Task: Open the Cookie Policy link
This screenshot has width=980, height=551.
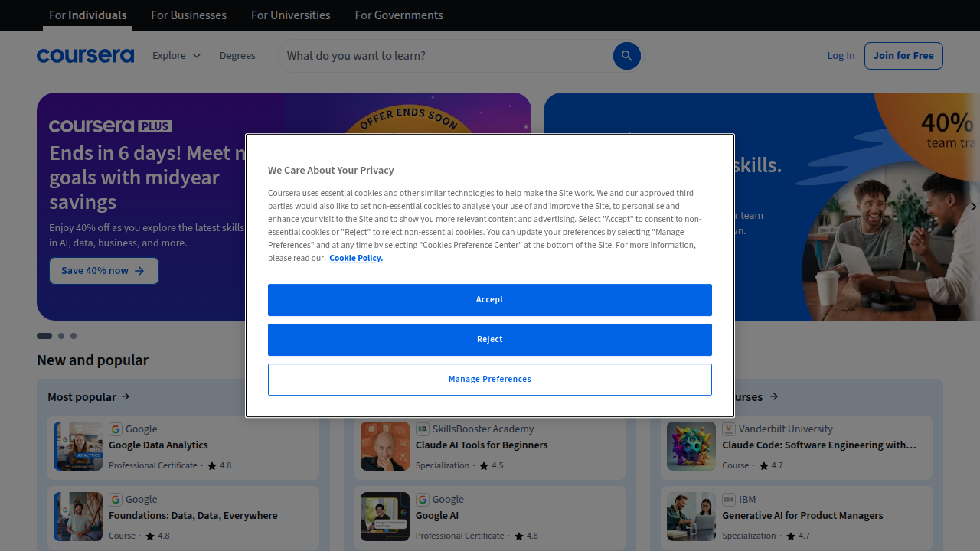Action: (x=356, y=258)
